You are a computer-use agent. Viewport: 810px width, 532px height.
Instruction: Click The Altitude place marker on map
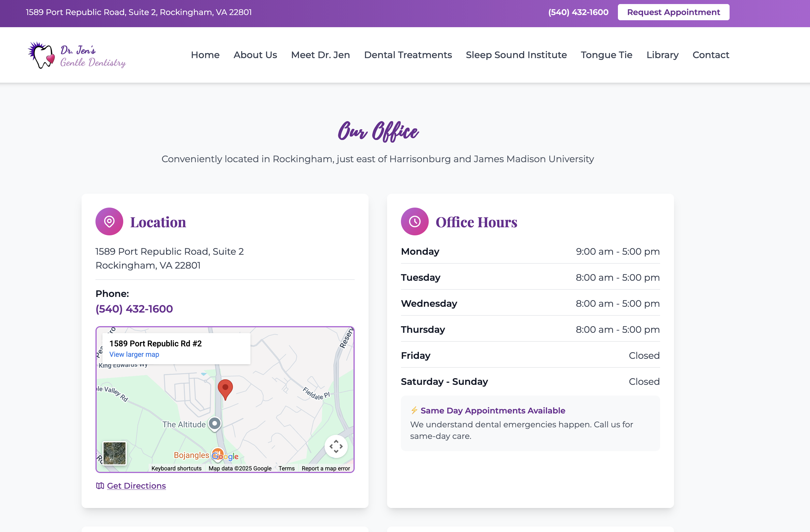[214, 424]
